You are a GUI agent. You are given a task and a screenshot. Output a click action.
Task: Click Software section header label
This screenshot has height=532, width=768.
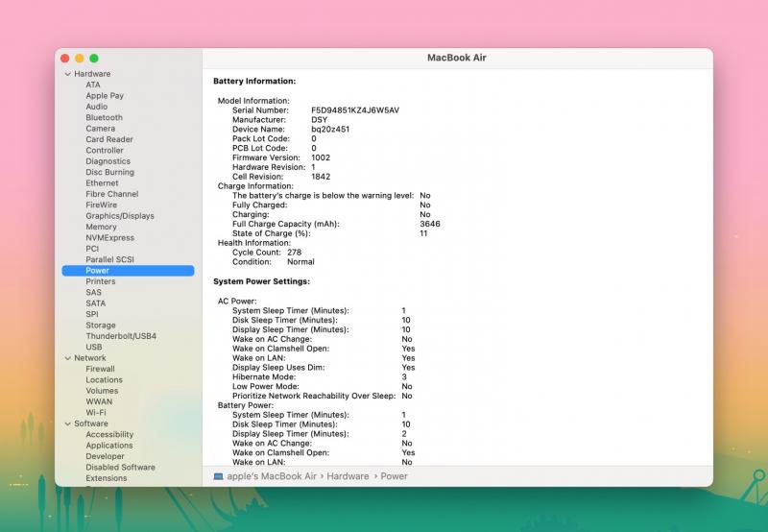pyautogui.click(x=91, y=423)
